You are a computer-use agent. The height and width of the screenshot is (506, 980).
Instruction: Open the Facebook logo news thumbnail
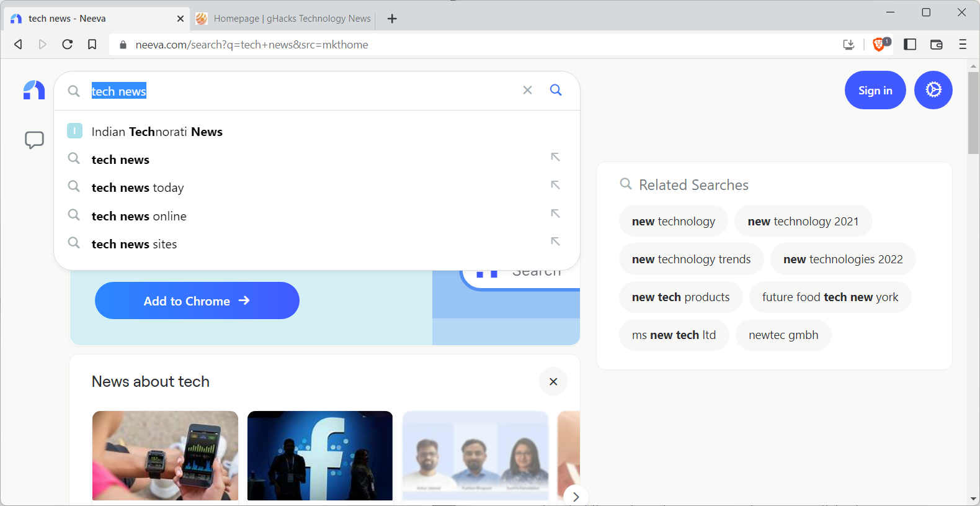pyautogui.click(x=319, y=455)
